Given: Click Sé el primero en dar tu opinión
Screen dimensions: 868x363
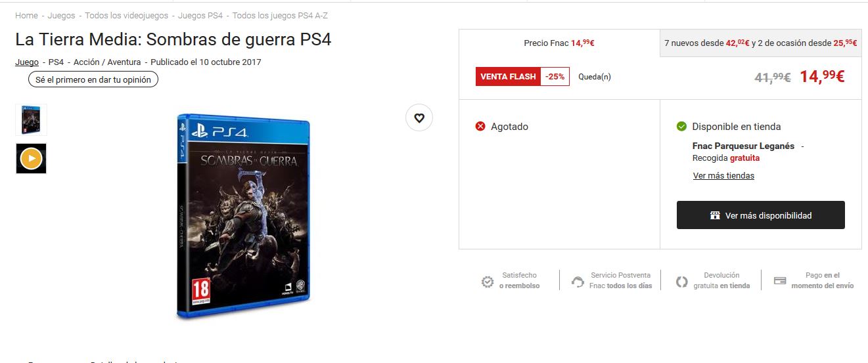Looking at the screenshot, I should pos(93,80).
